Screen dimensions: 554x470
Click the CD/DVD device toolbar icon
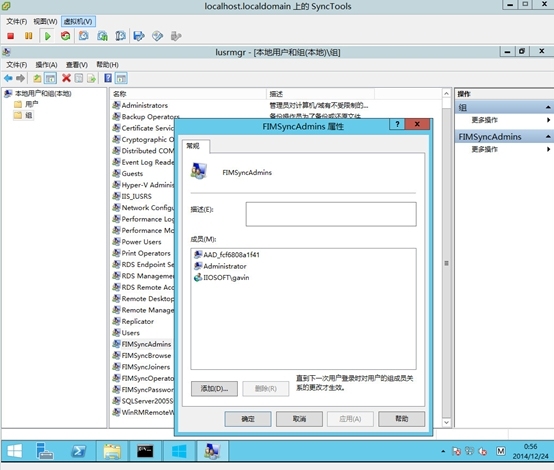coord(157,36)
